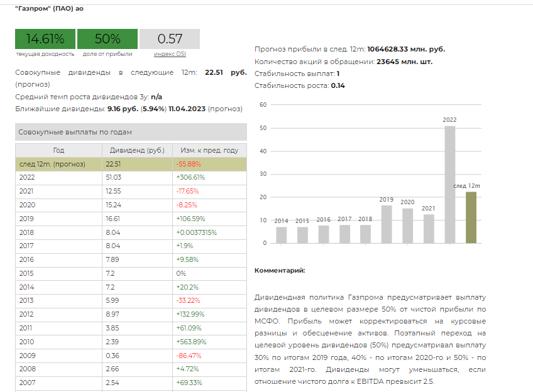
Task: Select the 2022 bar in the chart
Action: tap(450, 185)
